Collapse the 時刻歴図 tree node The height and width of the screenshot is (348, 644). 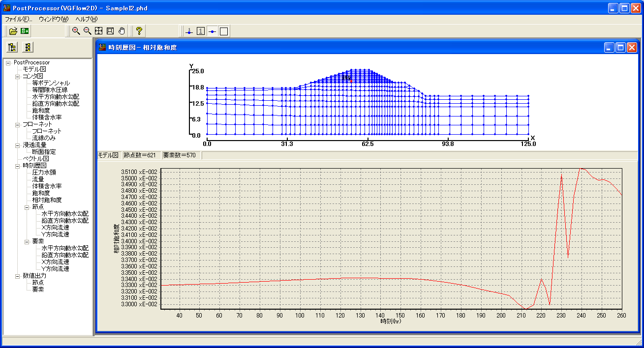[x=18, y=166]
